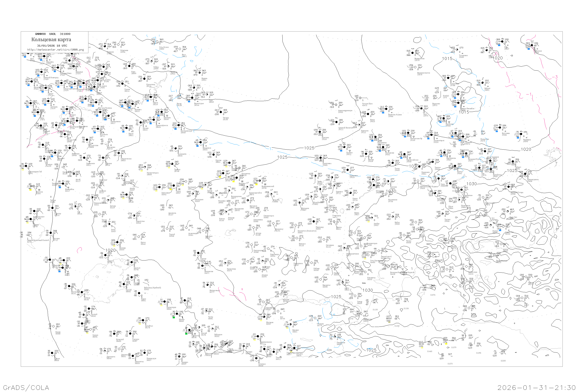The width and height of the screenshot is (588, 392).
Task: Click the green square at Шиели station
Action: (x=174, y=318)
